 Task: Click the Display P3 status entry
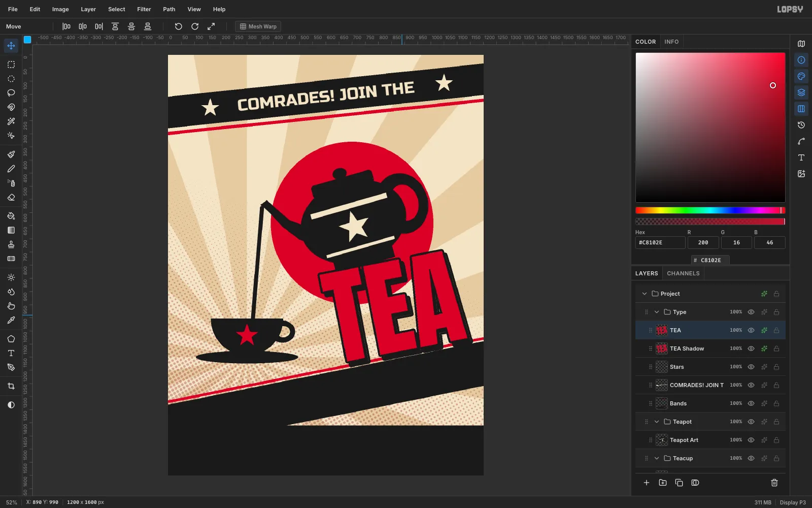coord(793,502)
